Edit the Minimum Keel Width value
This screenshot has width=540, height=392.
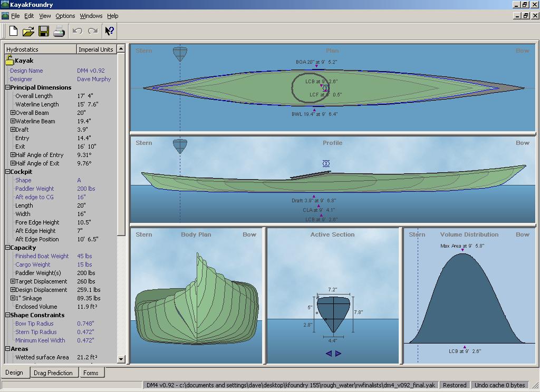[86, 340]
